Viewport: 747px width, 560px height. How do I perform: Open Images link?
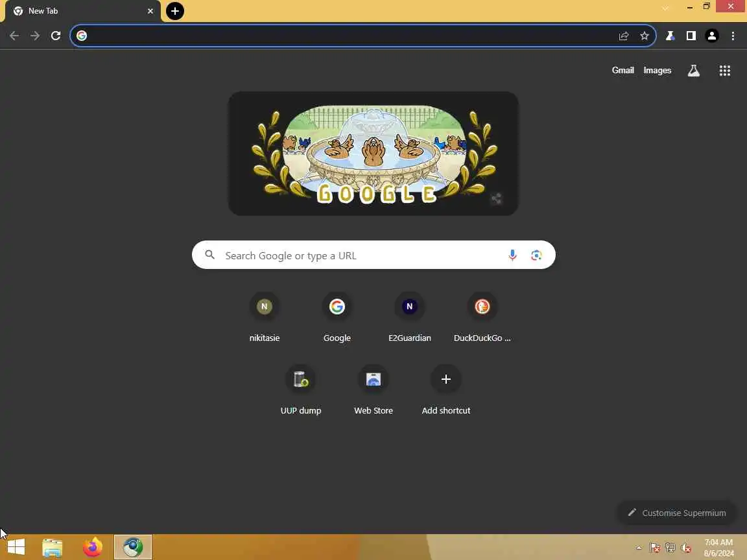click(x=657, y=71)
